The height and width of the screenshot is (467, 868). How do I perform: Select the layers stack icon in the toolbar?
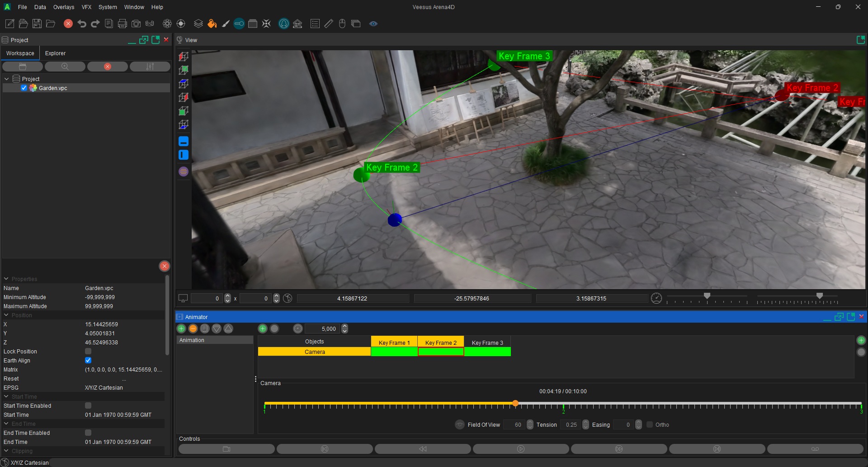(198, 24)
